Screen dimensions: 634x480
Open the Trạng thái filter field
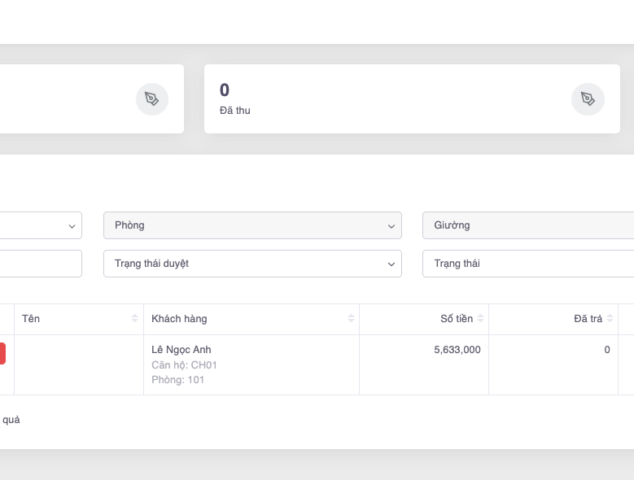coord(528,264)
